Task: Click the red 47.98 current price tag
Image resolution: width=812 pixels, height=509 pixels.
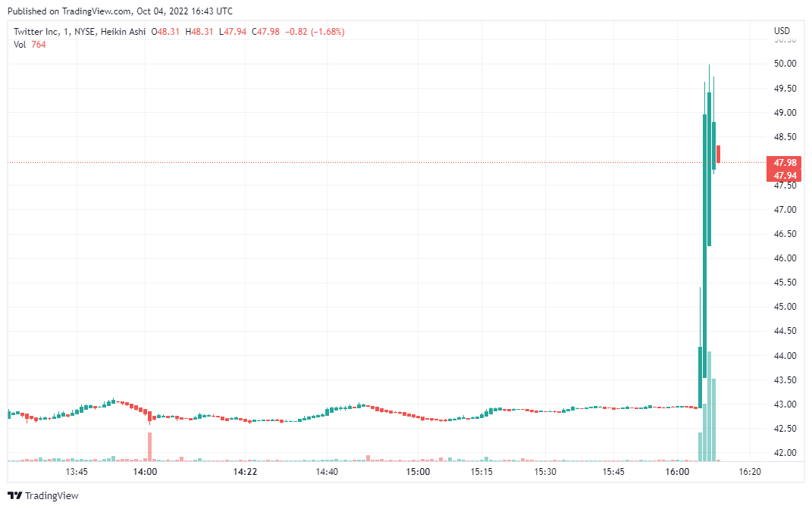Action: [x=785, y=163]
